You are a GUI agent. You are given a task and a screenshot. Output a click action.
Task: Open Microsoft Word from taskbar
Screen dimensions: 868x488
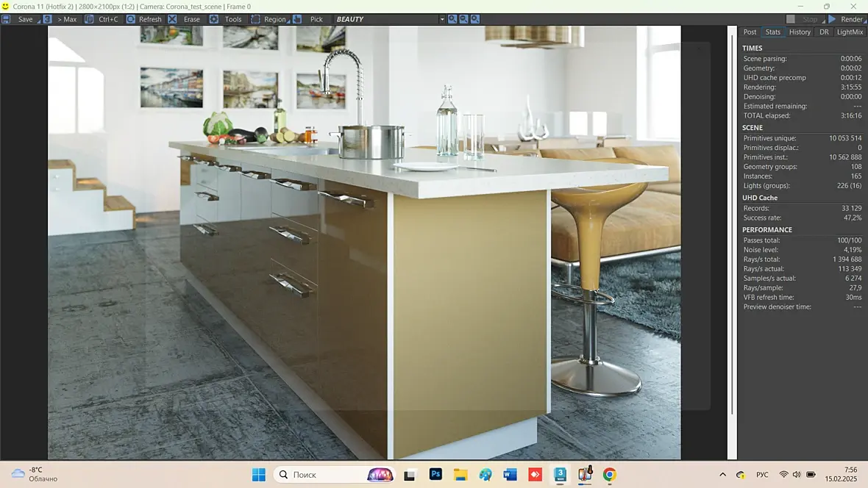(x=510, y=475)
